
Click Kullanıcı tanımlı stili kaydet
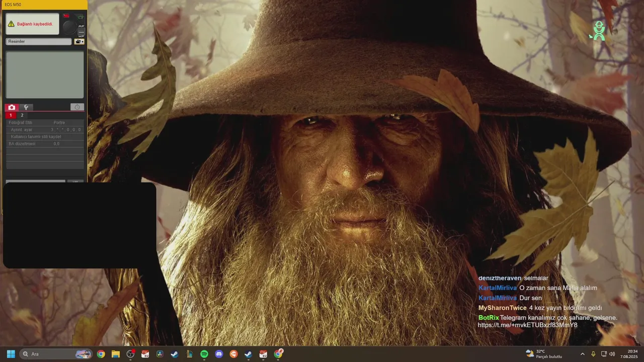pos(45,137)
